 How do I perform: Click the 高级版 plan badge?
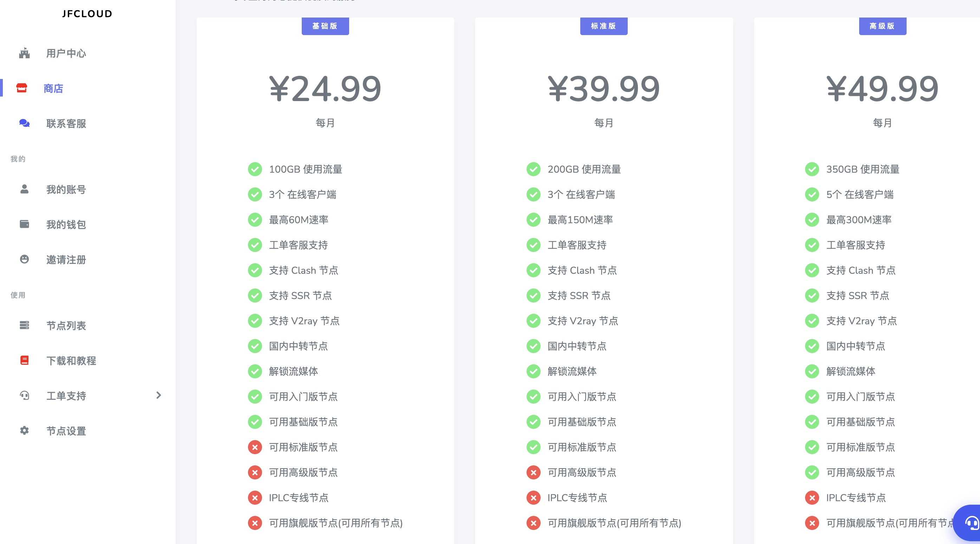883,26
